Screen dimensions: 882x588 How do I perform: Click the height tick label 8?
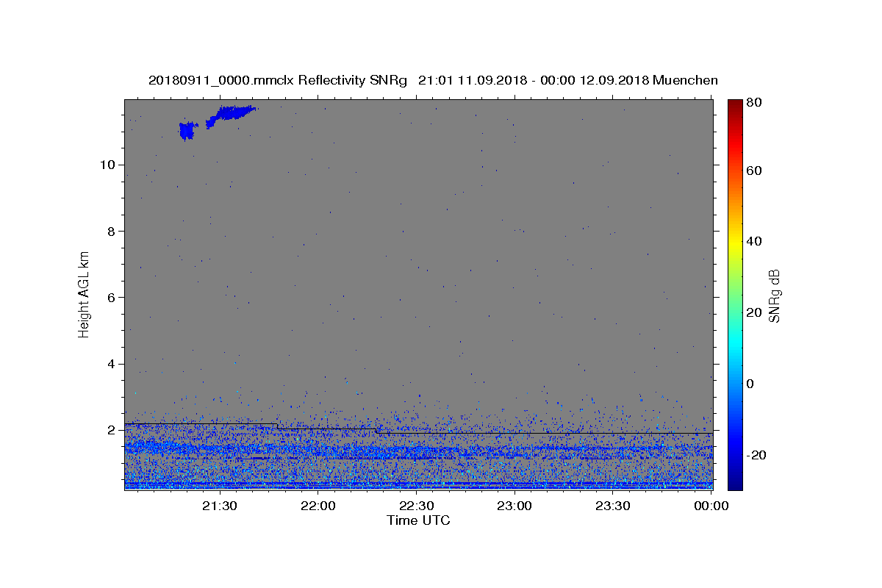(x=110, y=231)
